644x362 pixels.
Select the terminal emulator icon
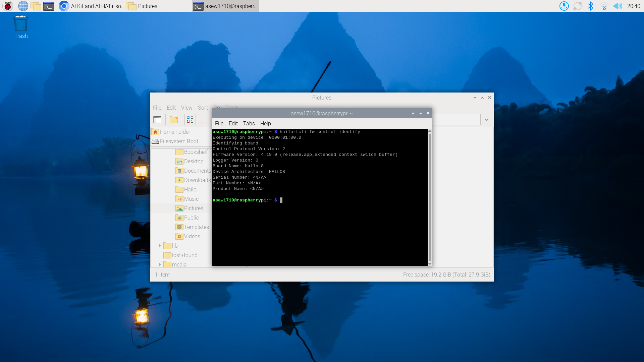tap(49, 6)
